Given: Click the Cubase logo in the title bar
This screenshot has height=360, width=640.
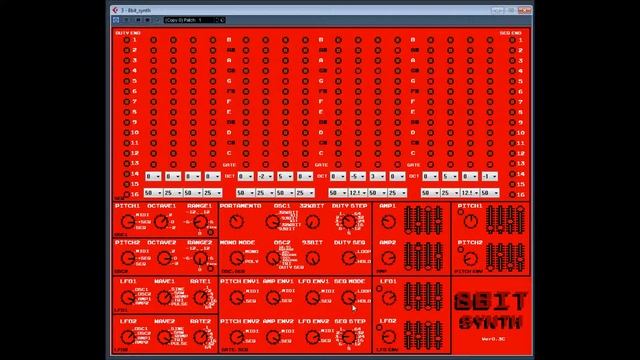Looking at the screenshot, I should (116, 10).
